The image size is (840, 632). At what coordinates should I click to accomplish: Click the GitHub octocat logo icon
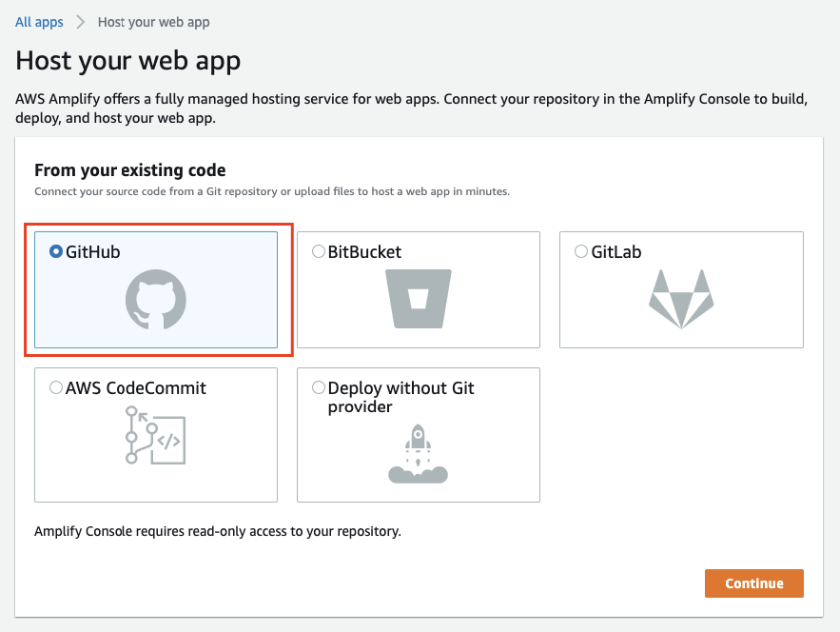point(156,299)
